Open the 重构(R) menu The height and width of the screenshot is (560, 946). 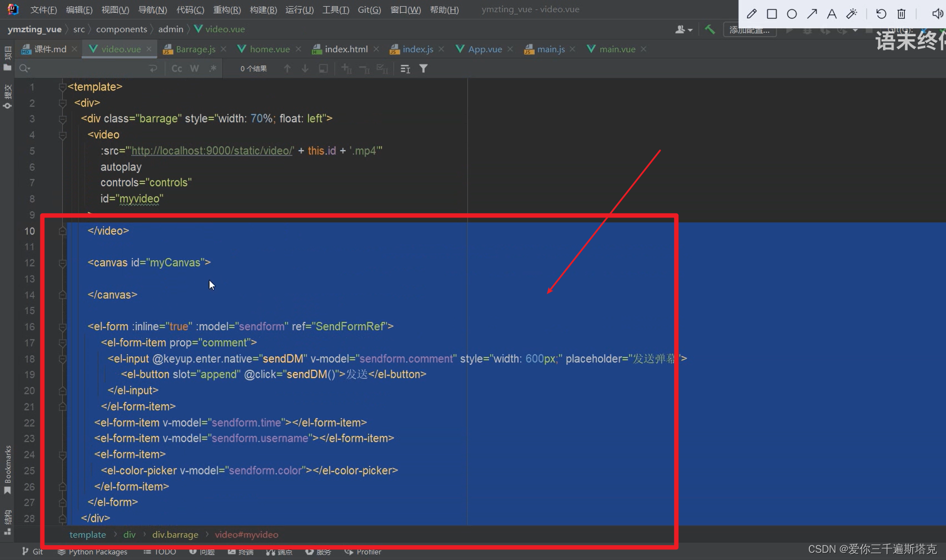click(x=227, y=9)
